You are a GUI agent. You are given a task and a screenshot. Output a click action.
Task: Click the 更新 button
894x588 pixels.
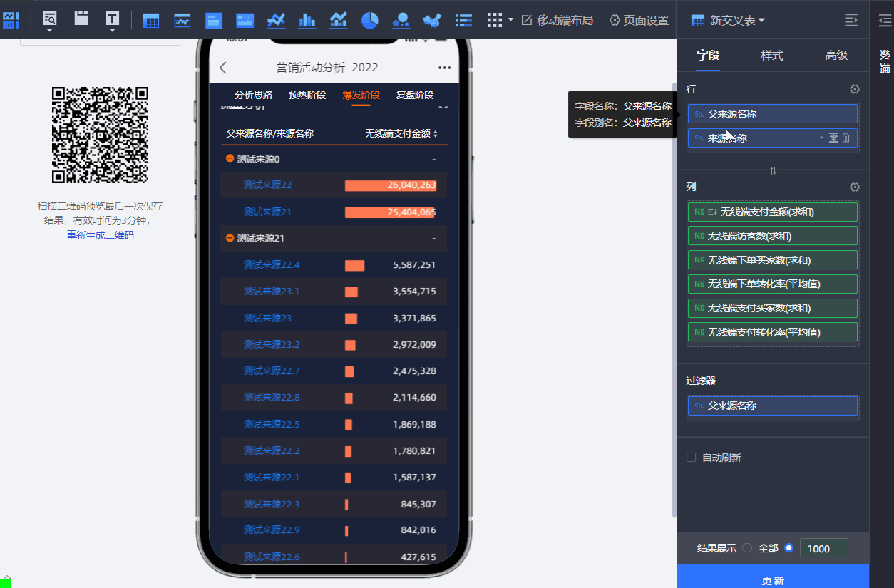[x=772, y=580]
